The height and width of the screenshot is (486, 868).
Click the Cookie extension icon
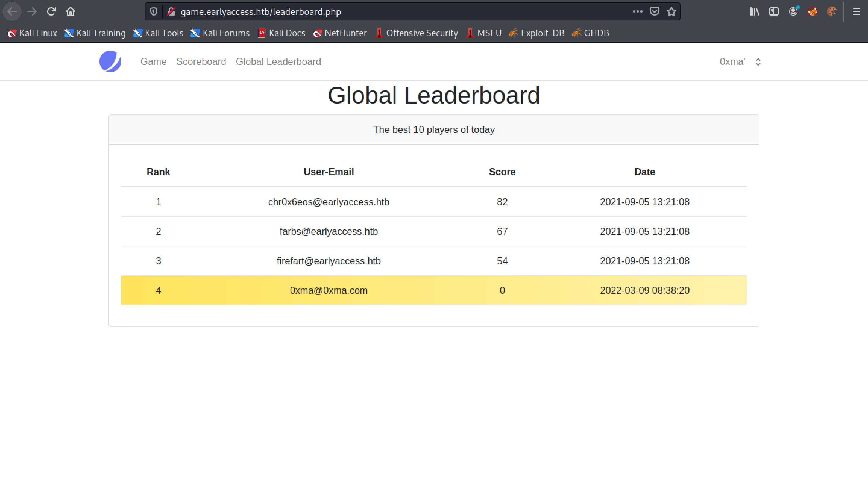[832, 12]
